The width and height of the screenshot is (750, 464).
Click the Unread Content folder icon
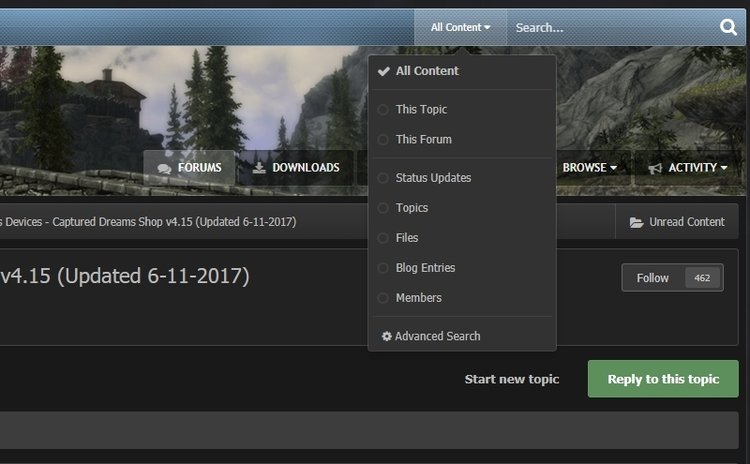click(x=636, y=222)
